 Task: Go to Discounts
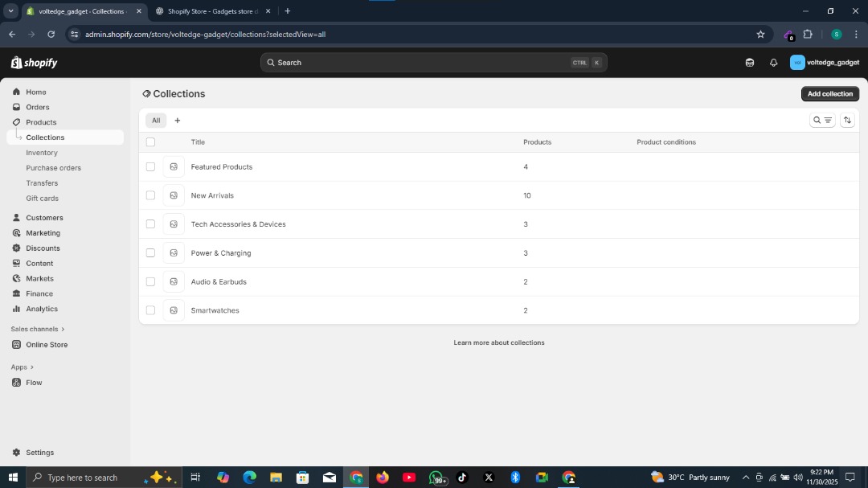43,248
